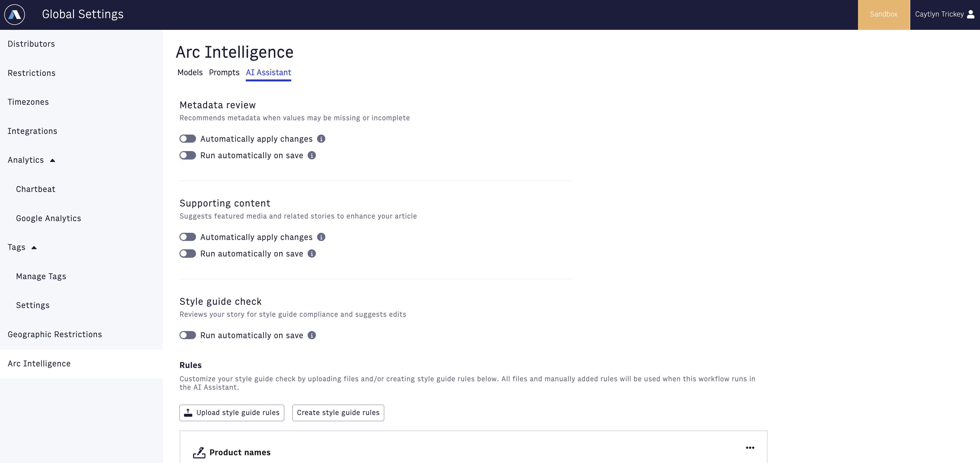Click the user profile icon beside Caytlyn Trickey

(x=971, y=15)
